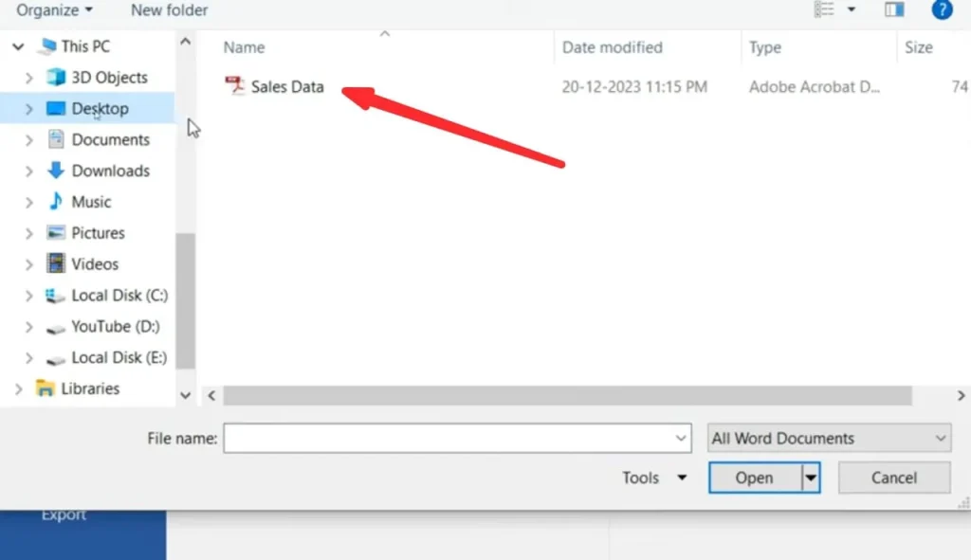Expand the Libraries tree node
The image size is (971, 560).
point(19,389)
